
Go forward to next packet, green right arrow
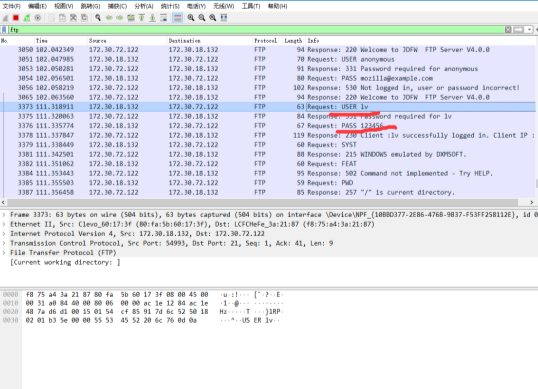click(119, 18)
